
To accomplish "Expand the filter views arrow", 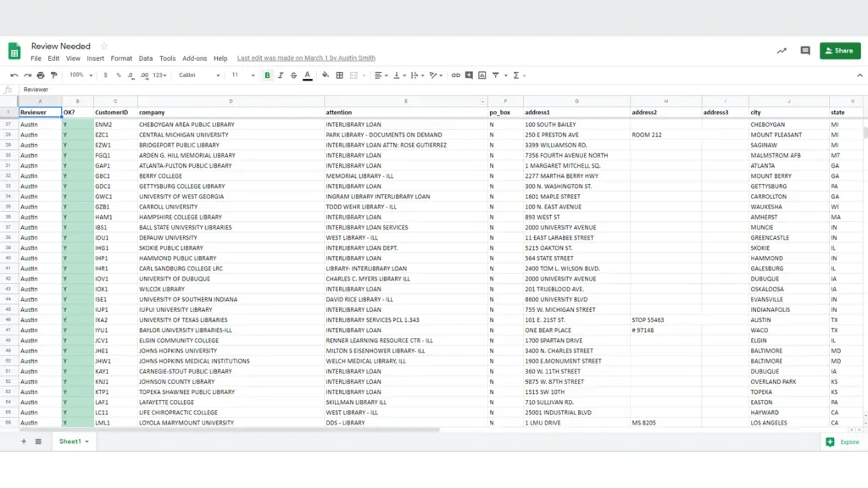I will click(x=505, y=75).
